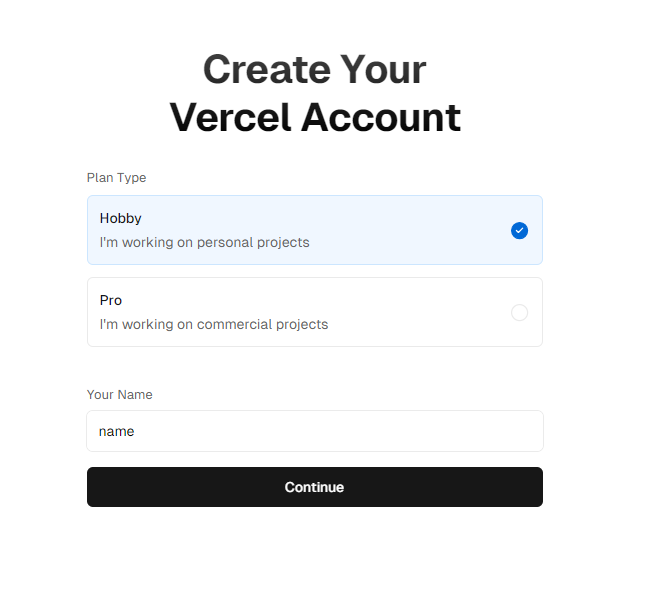
Task: Click the "Vercel Account" heading line
Action: [315, 117]
